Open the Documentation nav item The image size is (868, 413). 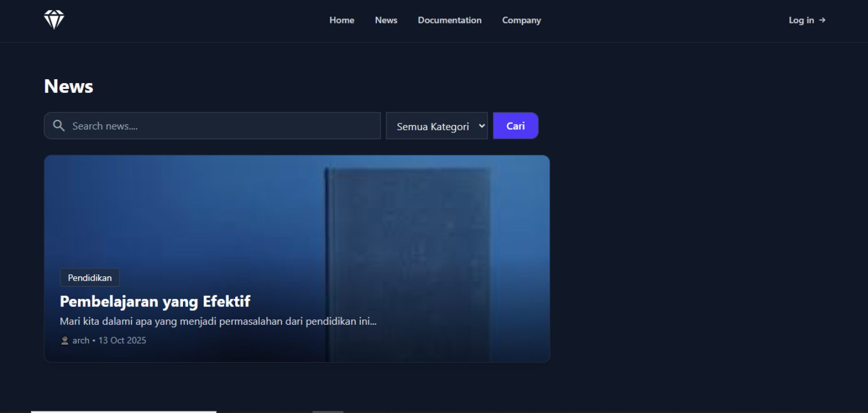coord(449,20)
